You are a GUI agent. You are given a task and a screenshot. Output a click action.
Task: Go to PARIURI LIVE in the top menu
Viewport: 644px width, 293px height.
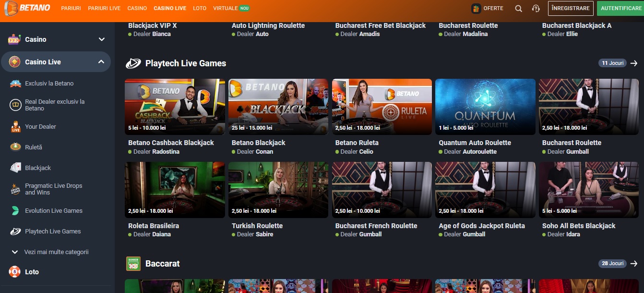point(105,9)
